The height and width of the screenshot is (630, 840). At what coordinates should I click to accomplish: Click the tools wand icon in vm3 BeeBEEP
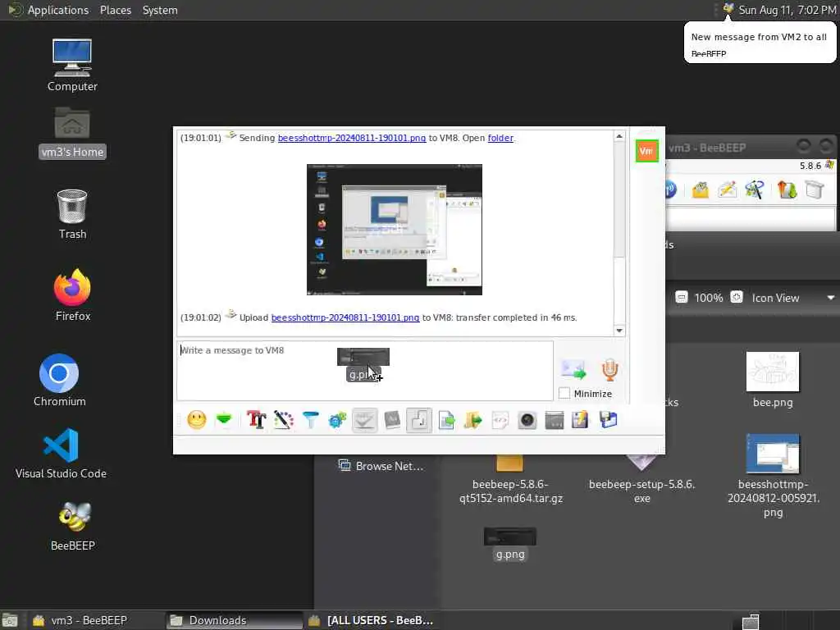click(x=755, y=189)
